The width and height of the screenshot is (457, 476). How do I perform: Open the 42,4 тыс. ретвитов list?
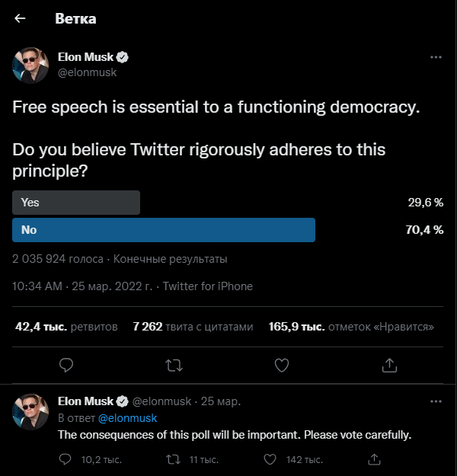point(66,327)
